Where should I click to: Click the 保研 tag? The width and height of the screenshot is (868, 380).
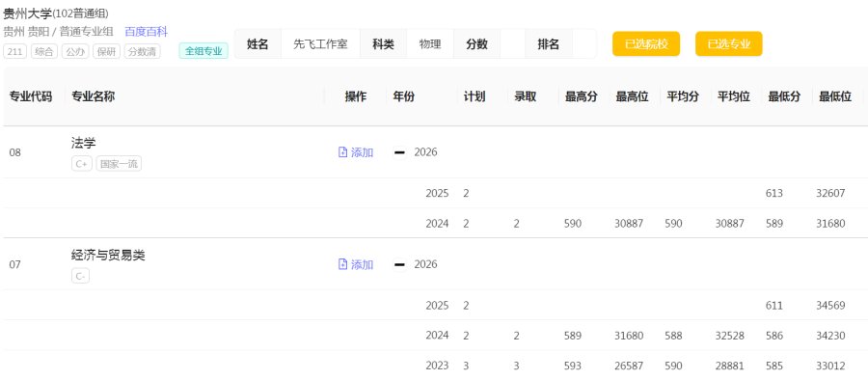[106, 51]
